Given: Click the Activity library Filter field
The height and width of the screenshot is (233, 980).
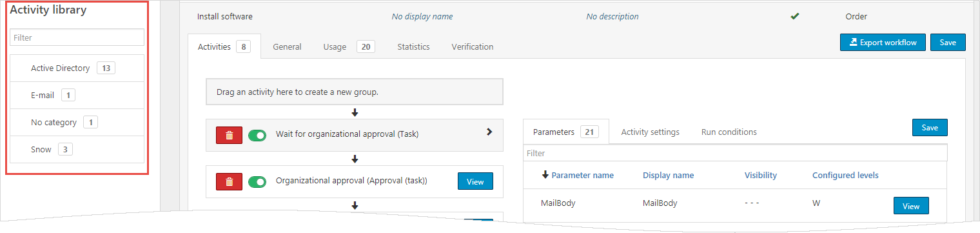Looking at the screenshot, I should (x=77, y=37).
